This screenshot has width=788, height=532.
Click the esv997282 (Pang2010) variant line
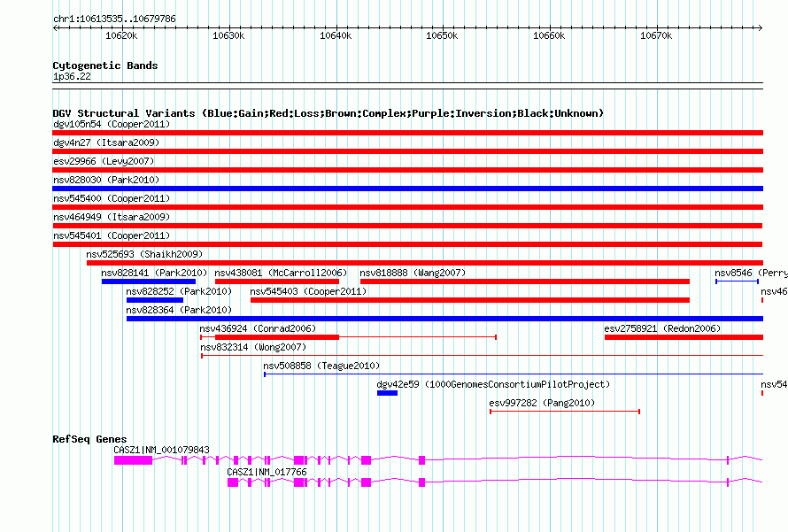pyautogui.click(x=564, y=412)
